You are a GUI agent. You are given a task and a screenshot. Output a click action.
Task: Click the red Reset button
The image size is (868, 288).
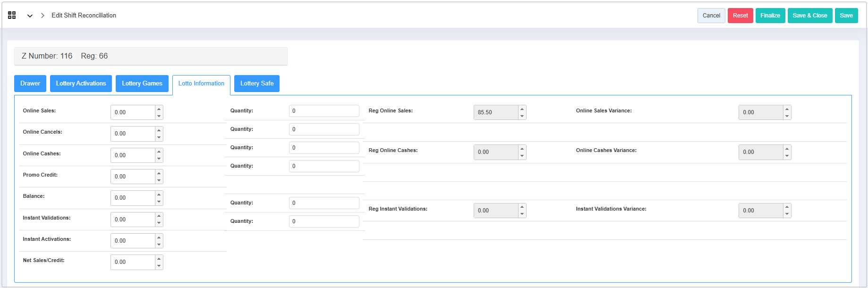pos(740,16)
